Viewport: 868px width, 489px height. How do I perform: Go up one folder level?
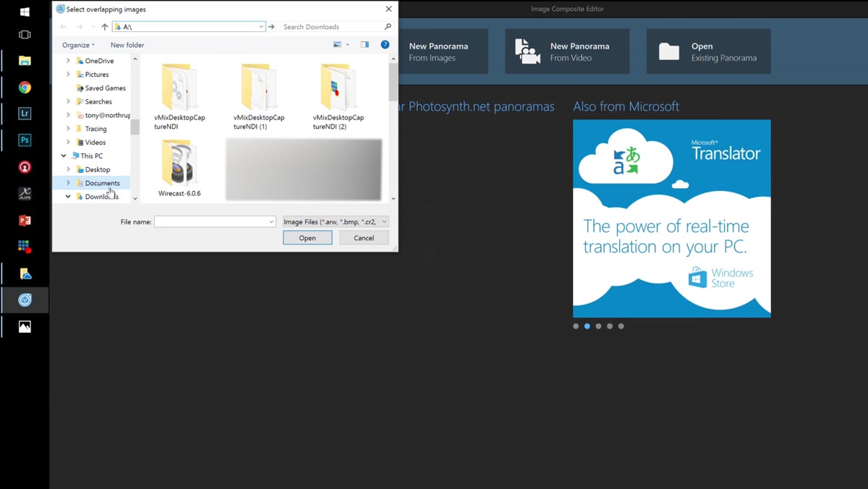105,27
